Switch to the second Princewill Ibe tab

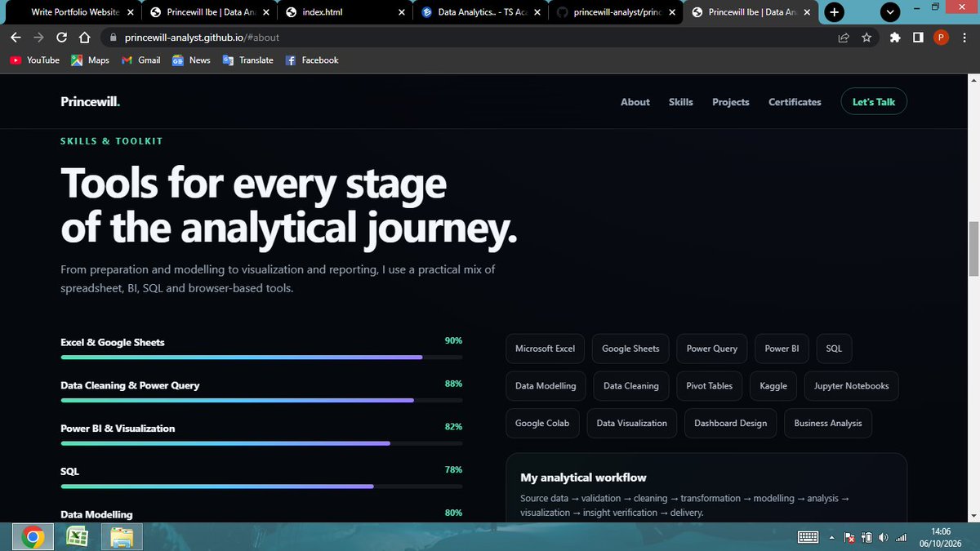click(751, 12)
